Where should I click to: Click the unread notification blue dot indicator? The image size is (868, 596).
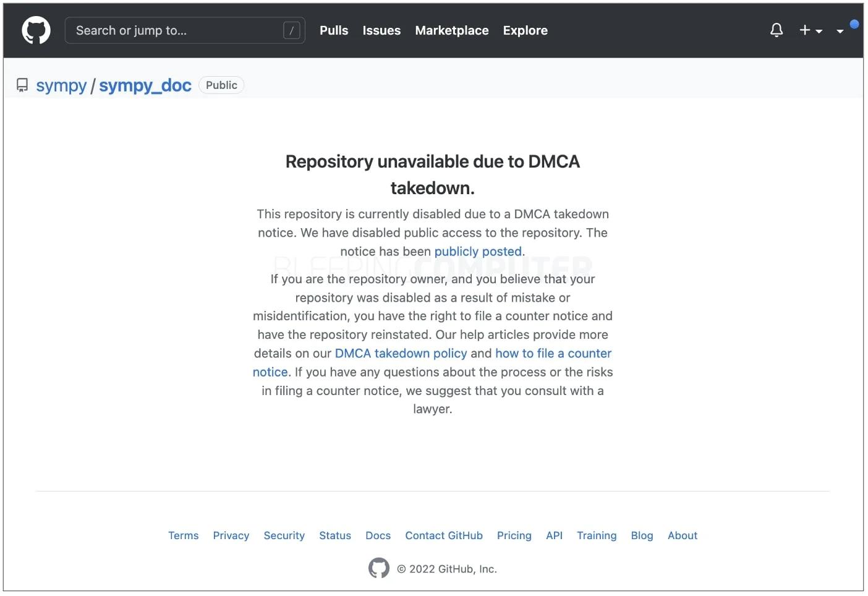pos(855,23)
